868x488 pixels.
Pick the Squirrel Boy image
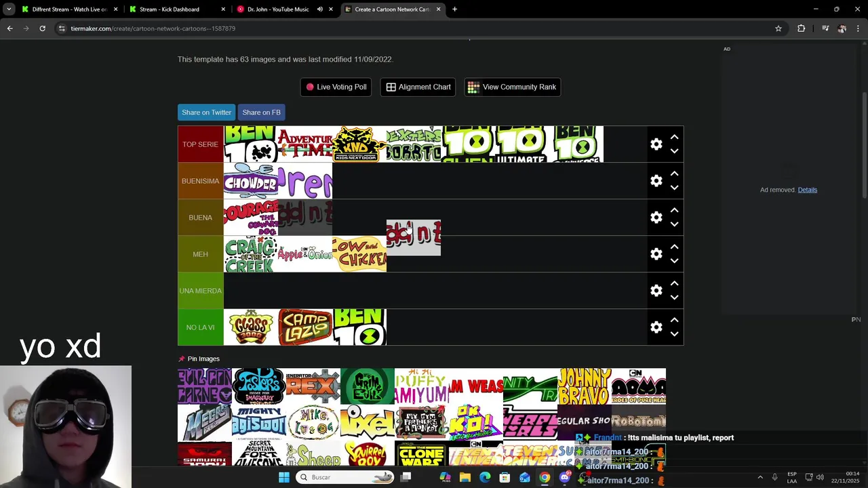coord(368,454)
